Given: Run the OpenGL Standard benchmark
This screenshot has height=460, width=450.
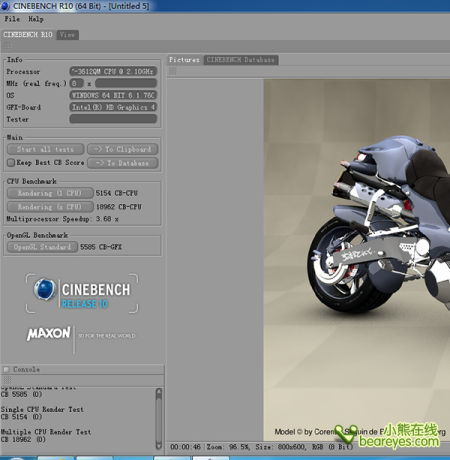Looking at the screenshot, I should 42,247.
